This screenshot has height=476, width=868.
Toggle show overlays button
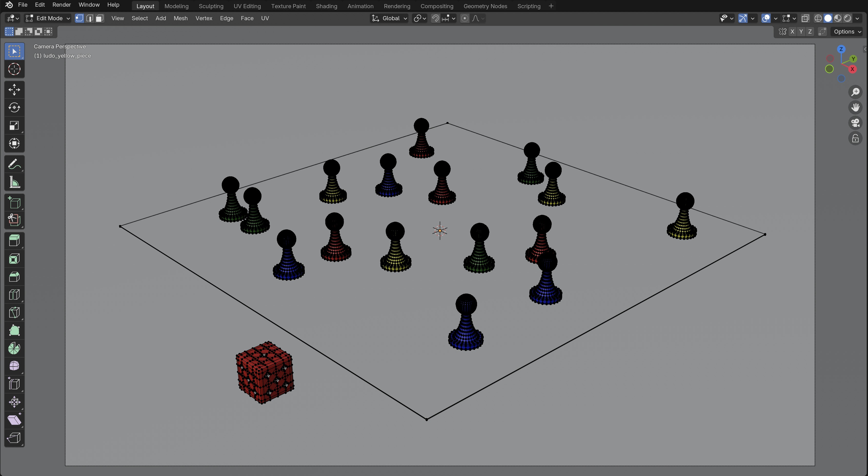766,18
